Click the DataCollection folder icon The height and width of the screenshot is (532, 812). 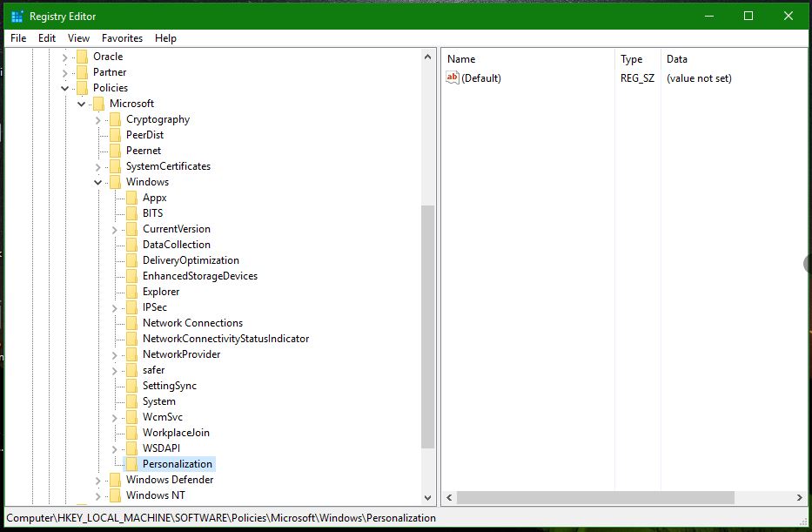click(x=131, y=245)
